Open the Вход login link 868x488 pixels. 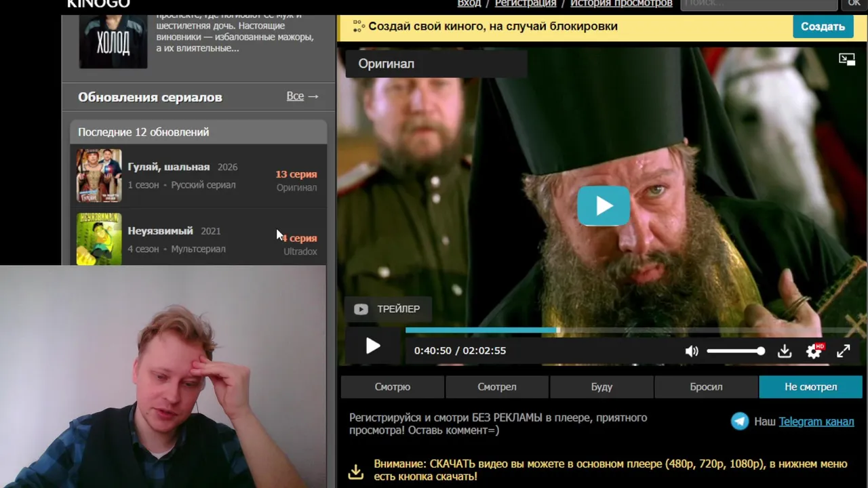469,3
